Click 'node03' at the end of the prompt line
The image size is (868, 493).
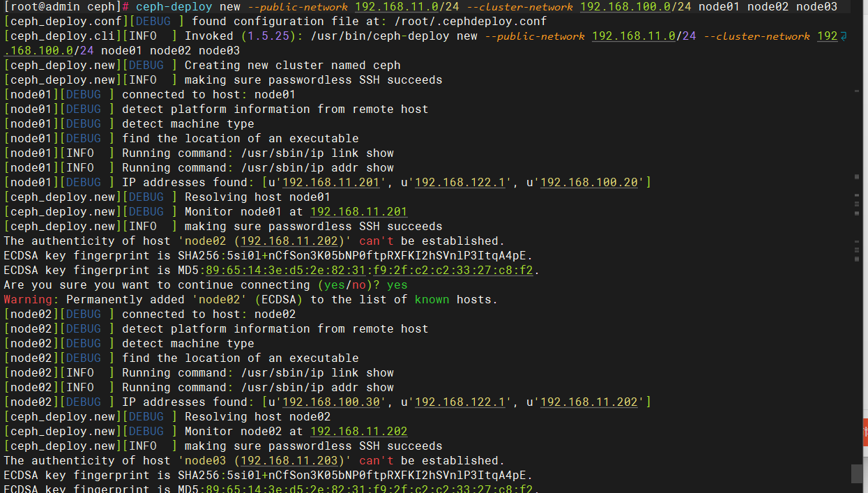816,6
